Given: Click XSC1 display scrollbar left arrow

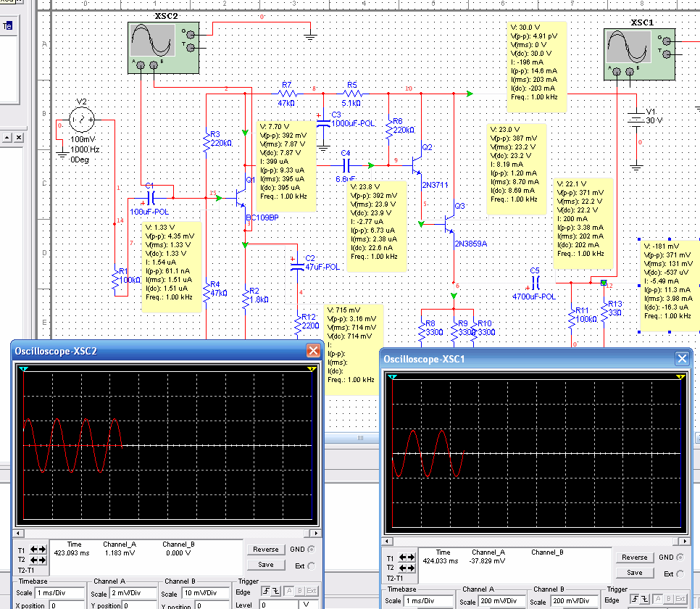Looking at the screenshot, I should (x=387, y=541).
